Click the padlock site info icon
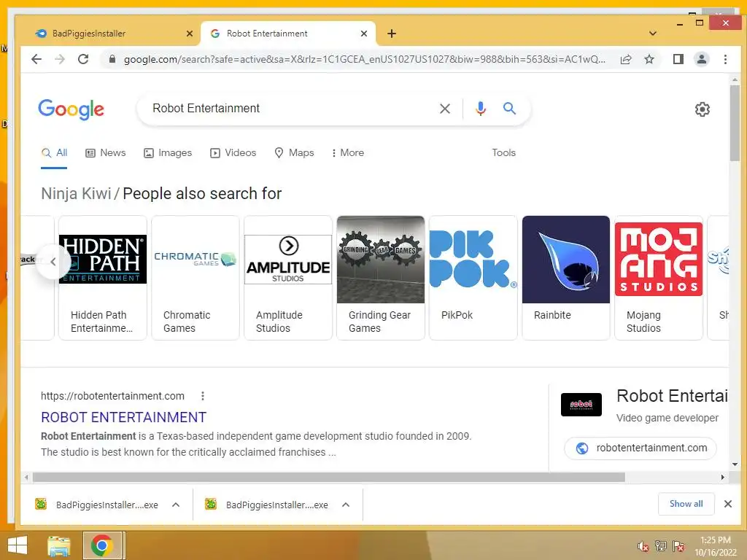Screen dimensions: 747x560 click(112, 59)
